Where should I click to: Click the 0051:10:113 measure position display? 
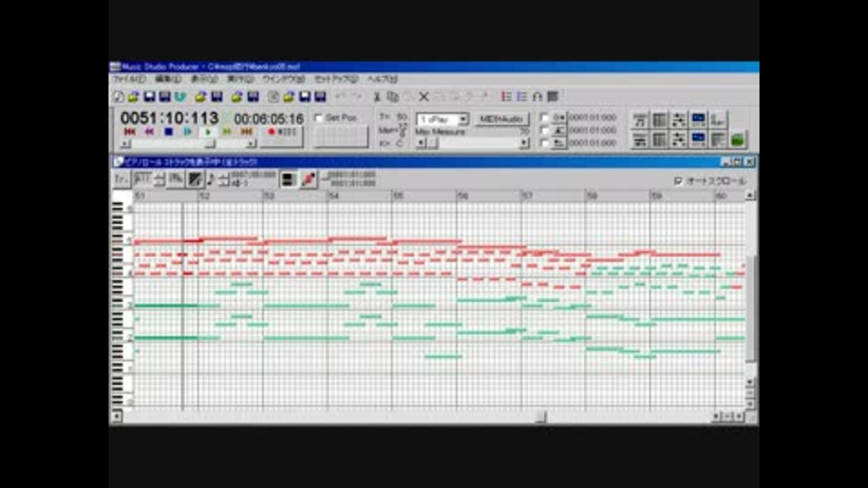(170, 117)
